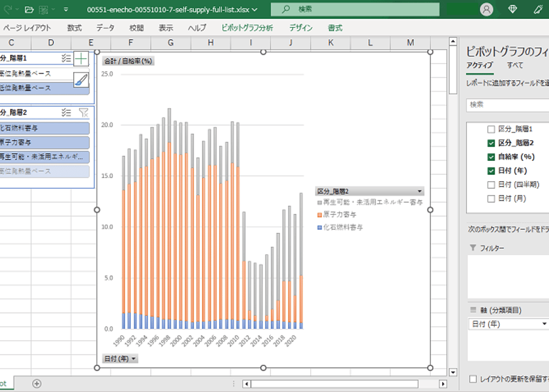
Task: Select column K header
Action: pyautogui.click(x=330, y=43)
